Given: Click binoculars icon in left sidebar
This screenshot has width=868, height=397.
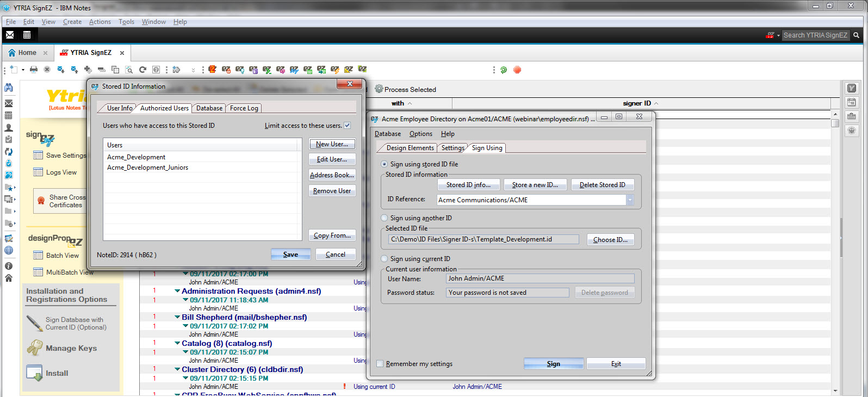Looking at the screenshot, I should [9, 88].
